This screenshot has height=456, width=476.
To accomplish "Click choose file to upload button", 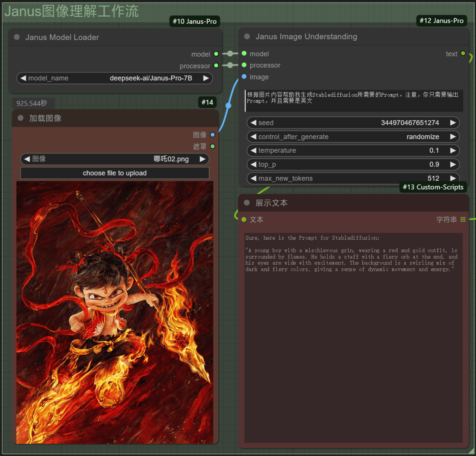I will [115, 173].
